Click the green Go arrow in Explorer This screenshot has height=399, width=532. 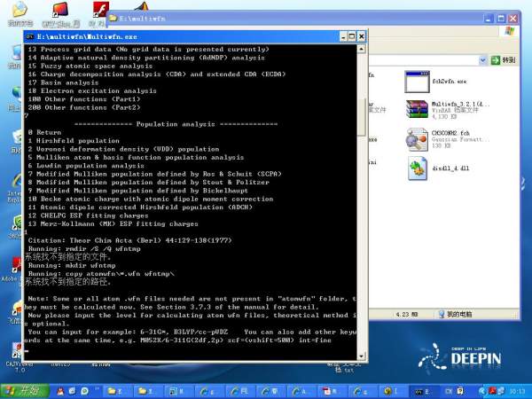pyautogui.click(x=496, y=60)
